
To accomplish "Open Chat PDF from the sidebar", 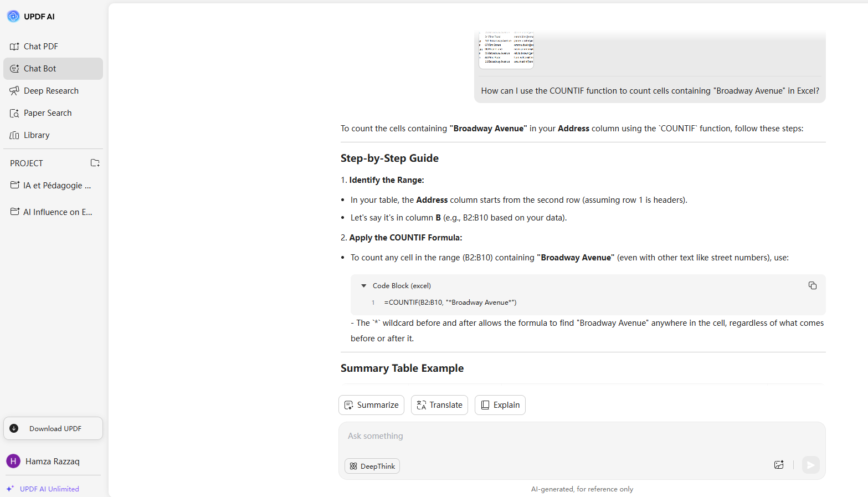I will [53, 47].
